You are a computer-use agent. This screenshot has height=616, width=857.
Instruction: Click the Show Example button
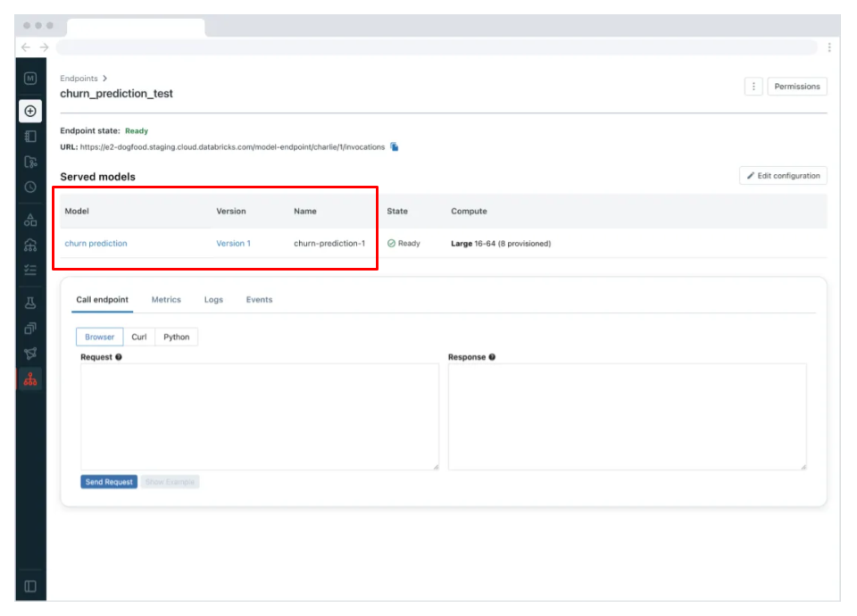point(170,481)
